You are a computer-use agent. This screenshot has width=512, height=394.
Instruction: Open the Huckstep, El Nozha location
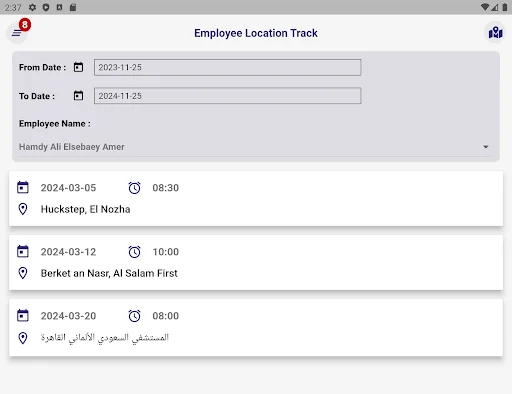click(x=85, y=209)
